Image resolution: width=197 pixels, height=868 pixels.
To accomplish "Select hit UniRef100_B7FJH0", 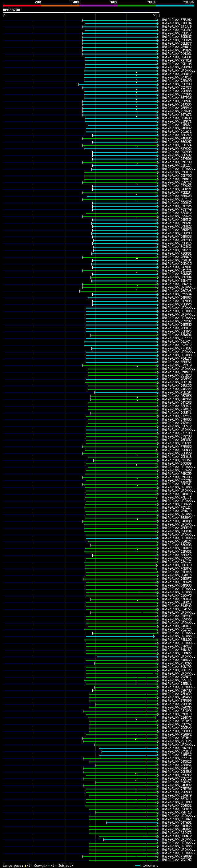I will (176, 20).
